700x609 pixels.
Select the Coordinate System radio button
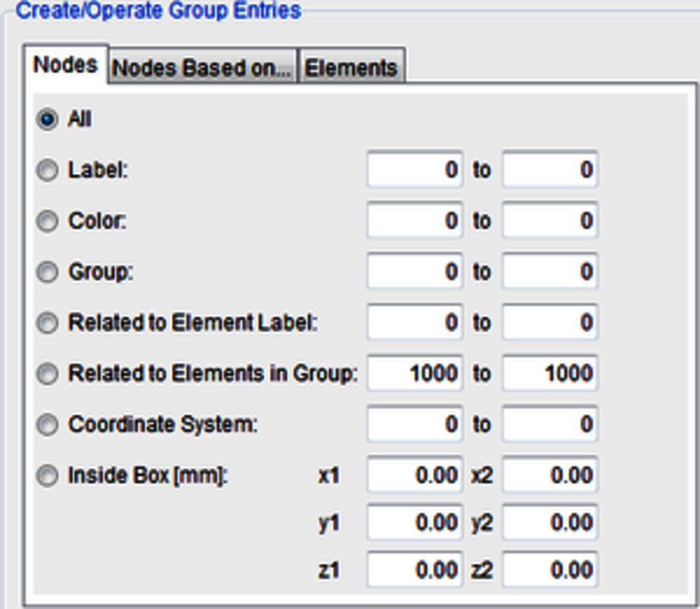(x=47, y=425)
